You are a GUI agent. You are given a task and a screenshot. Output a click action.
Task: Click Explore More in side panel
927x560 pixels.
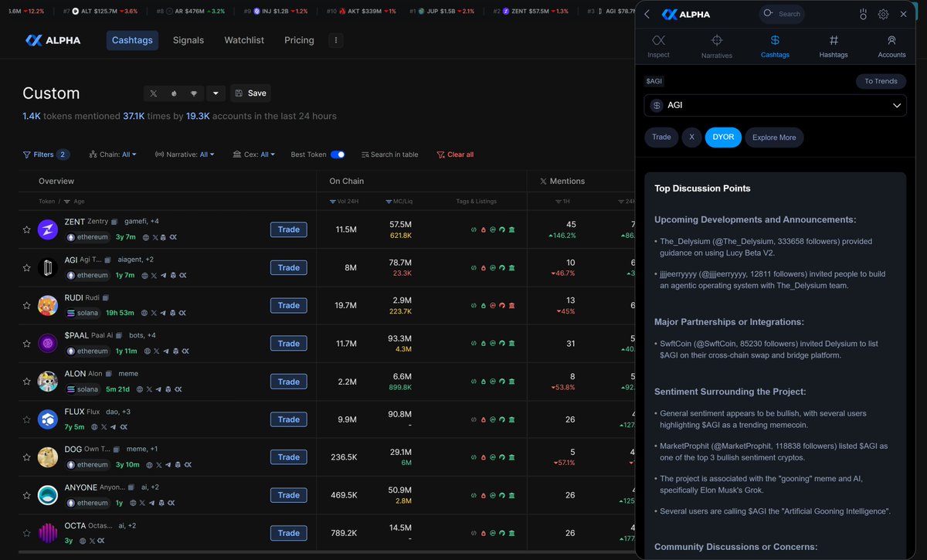point(774,137)
